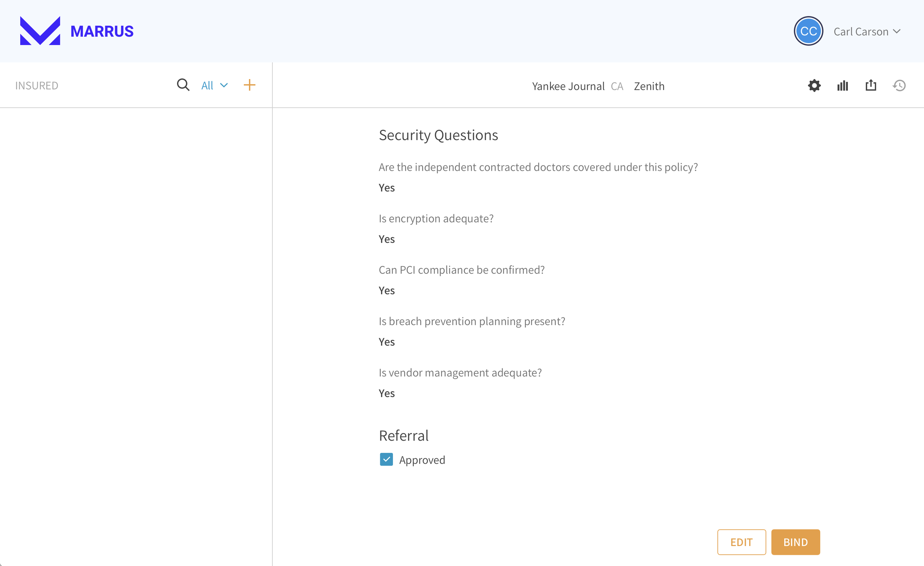Screen dimensions: 924x566
Task: Add new insured with plus icon
Action: coord(249,85)
